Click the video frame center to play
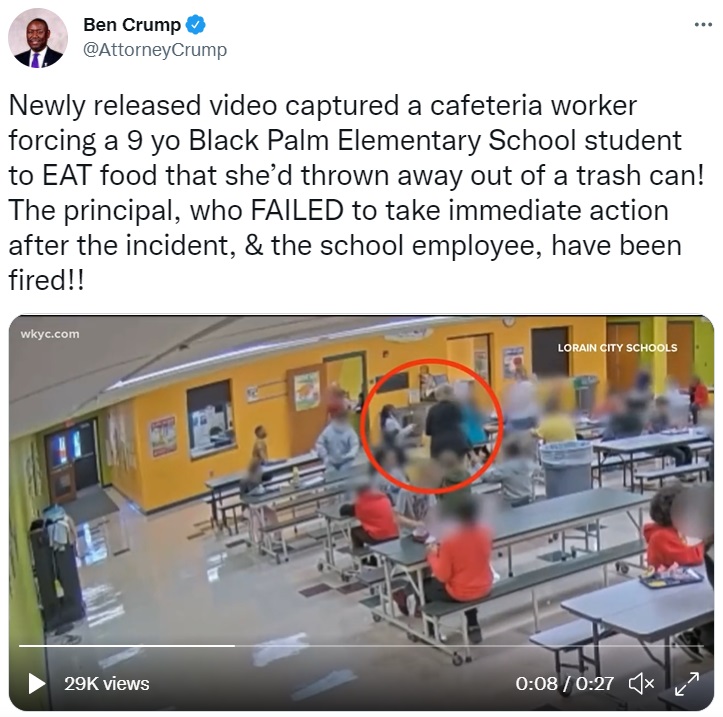Screen dimensions: 723x717 click(362, 513)
